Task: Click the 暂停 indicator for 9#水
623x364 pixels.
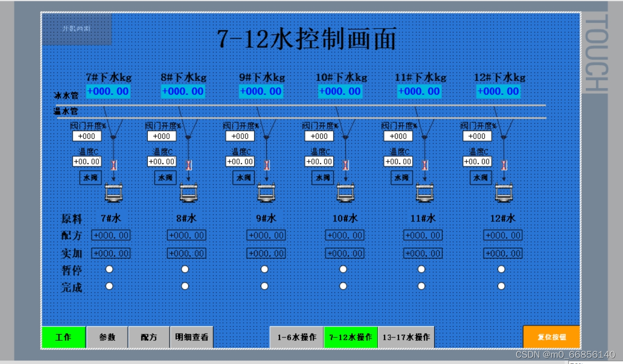Action: coord(264,269)
